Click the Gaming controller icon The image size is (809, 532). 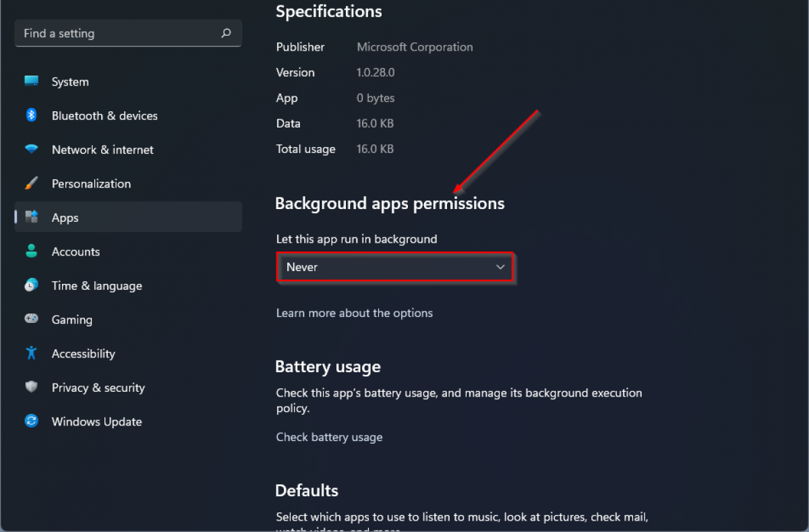pos(31,319)
